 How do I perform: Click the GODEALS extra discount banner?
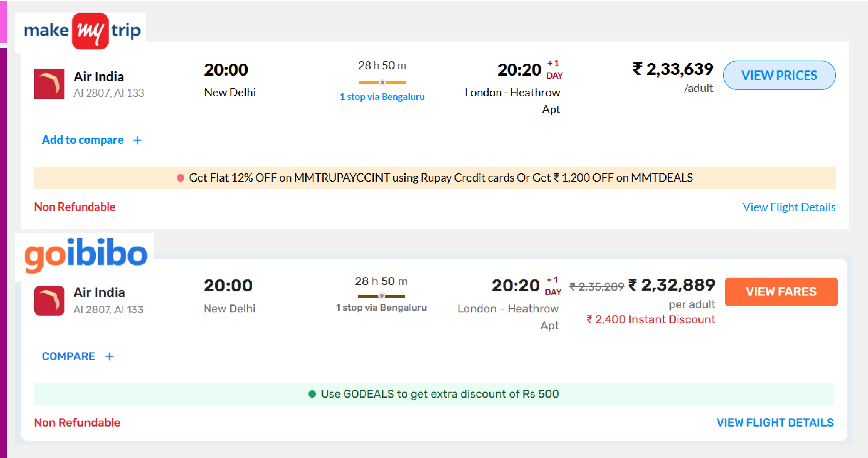click(x=435, y=394)
